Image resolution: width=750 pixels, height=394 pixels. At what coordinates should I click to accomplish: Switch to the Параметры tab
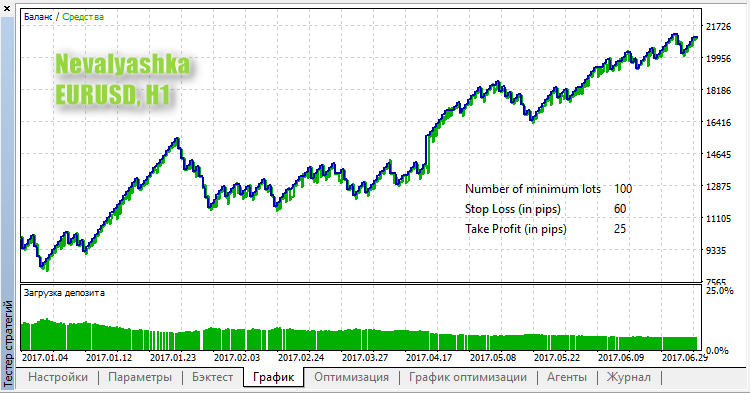pyautogui.click(x=140, y=377)
